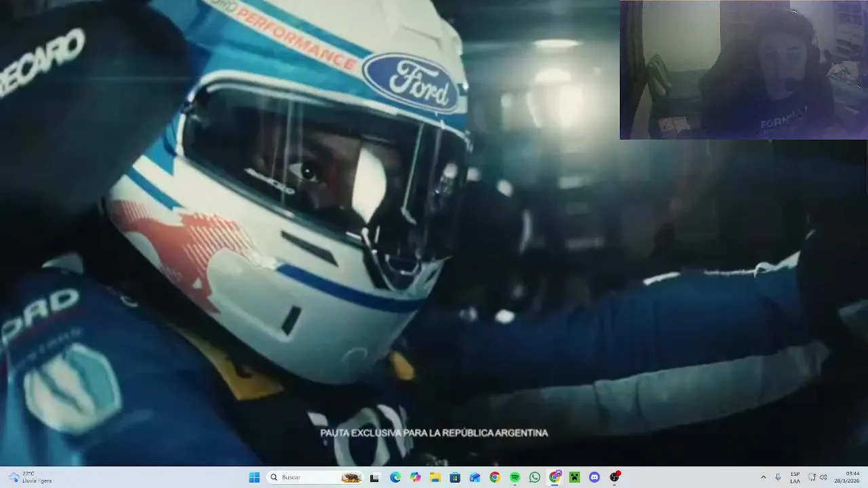The image size is (868, 488).
Task: Open the Windows Start menu
Action: click(254, 477)
